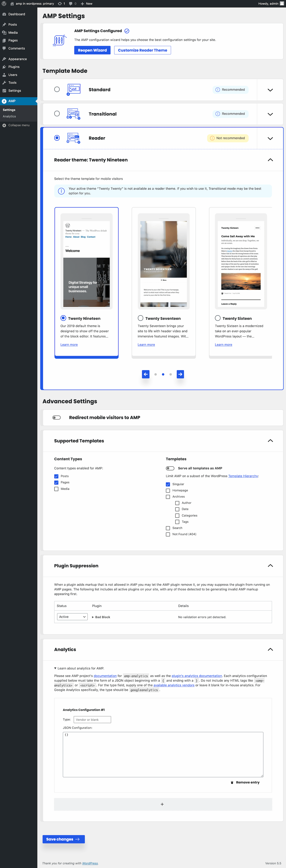Click the AMP settings sliders illustration
This screenshot has width=286, height=868.
tap(60, 41)
